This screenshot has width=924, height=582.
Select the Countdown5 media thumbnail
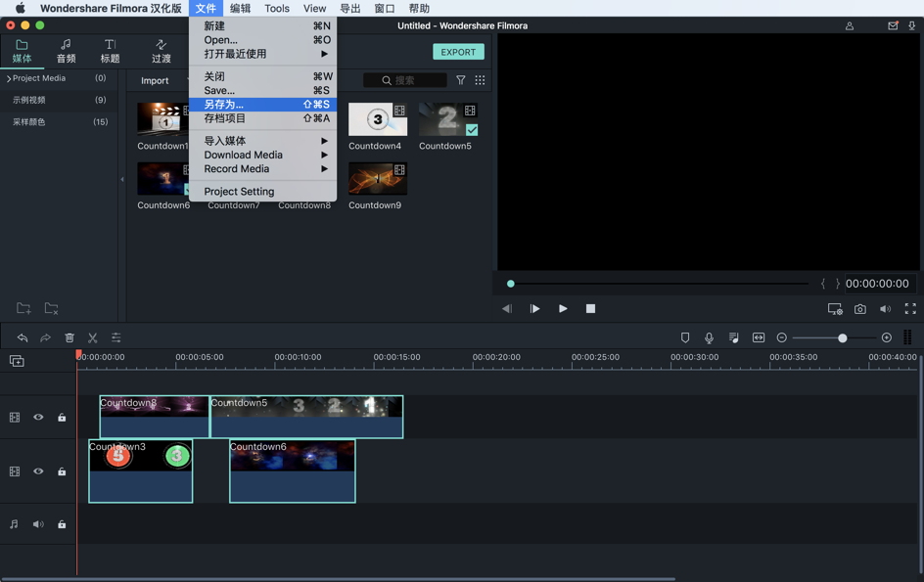coord(448,119)
